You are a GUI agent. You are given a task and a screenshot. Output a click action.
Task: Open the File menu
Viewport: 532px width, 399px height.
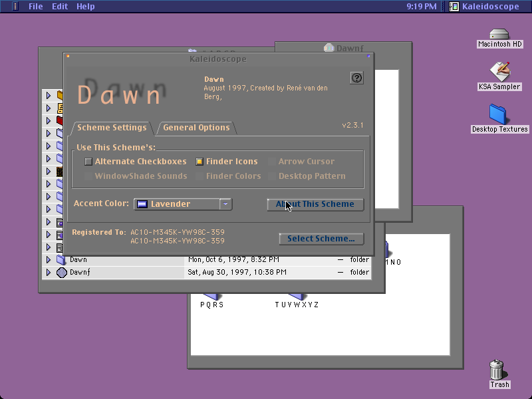(36, 7)
